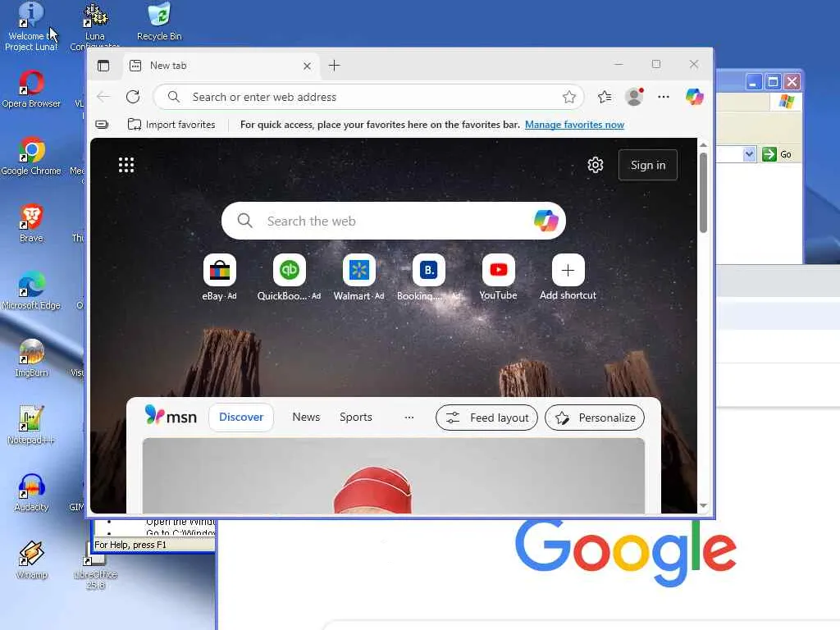Click Import favorites on favorites bar

tap(171, 125)
